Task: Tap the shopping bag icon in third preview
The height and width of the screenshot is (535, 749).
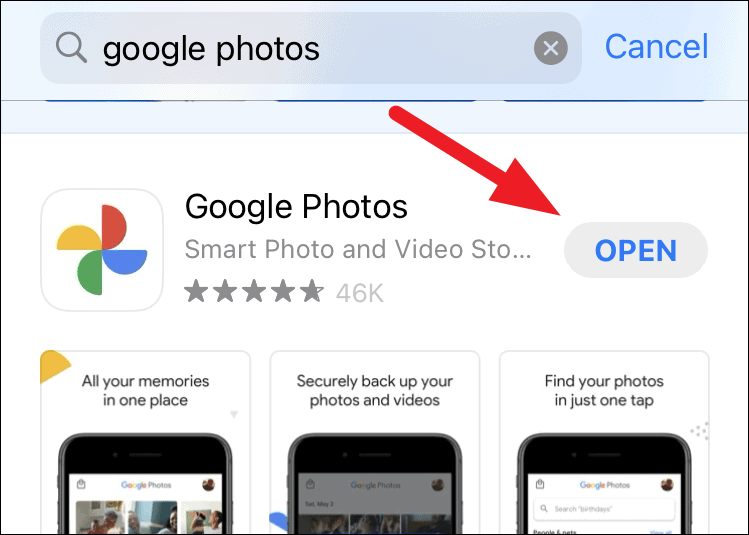Action: 540,484
